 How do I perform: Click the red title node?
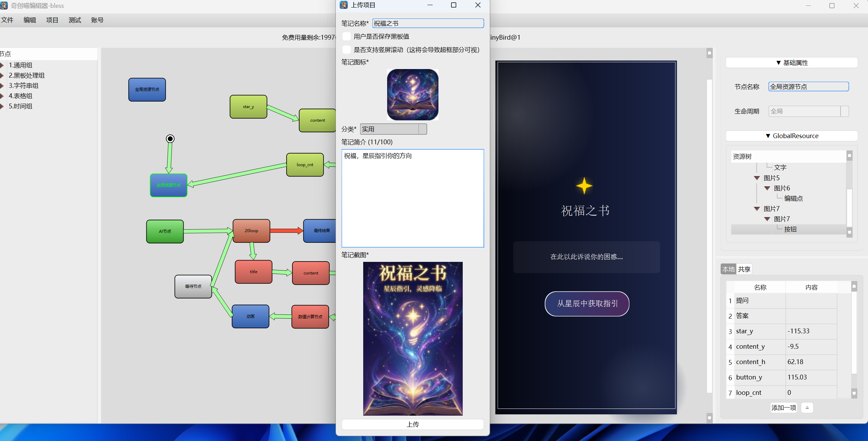coord(253,271)
